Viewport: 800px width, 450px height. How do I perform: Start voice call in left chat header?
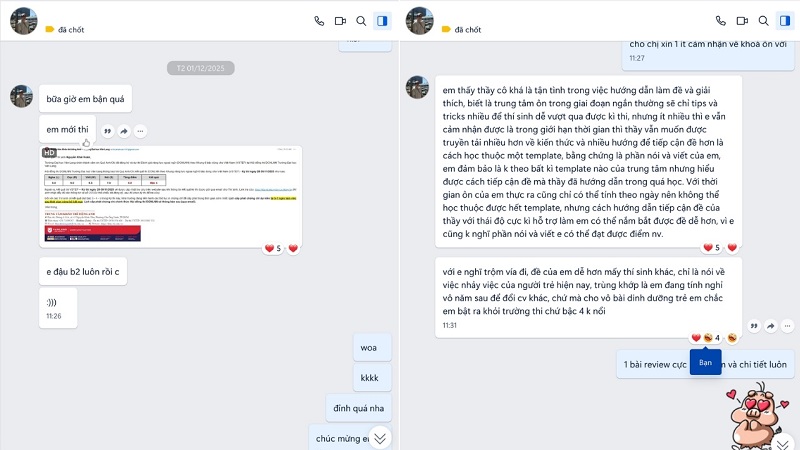coord(319,21)
